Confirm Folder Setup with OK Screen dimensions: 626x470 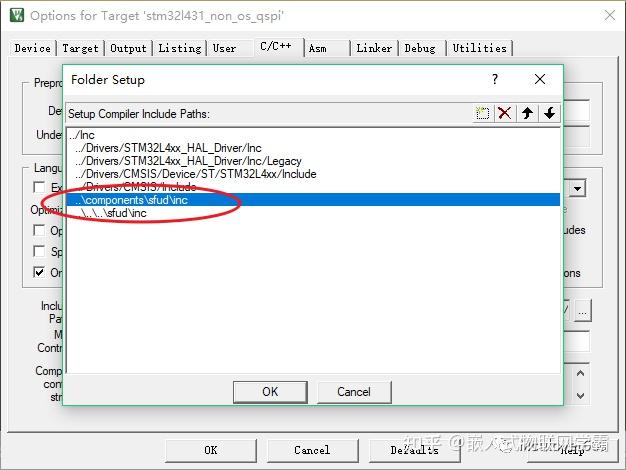click(270, 392)
